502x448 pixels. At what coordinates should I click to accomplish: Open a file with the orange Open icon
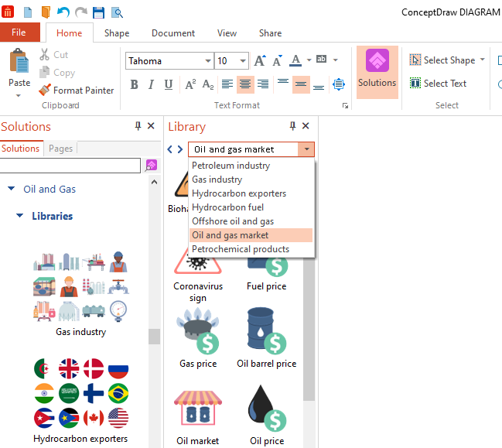46,12
